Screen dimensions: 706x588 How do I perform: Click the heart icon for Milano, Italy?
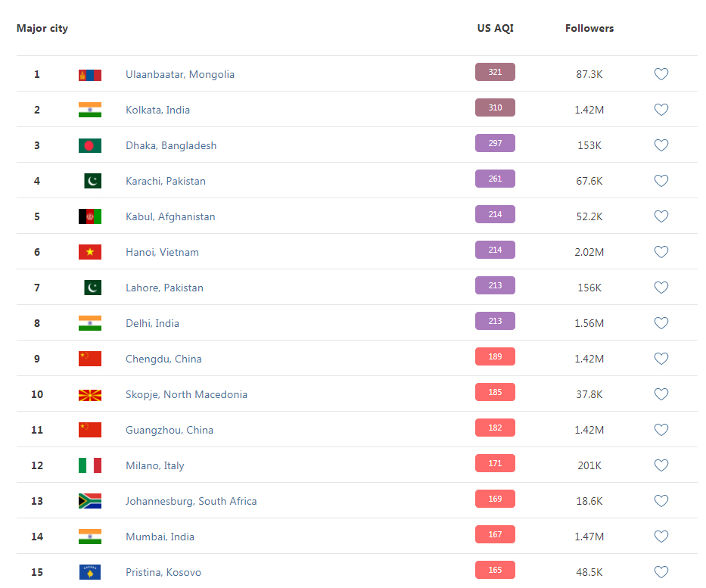click(661, 465)
